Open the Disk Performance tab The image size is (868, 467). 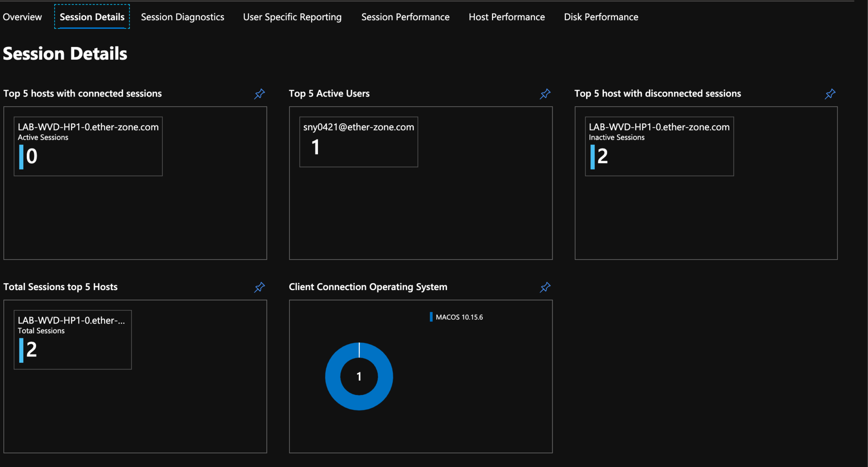[601, 17]
